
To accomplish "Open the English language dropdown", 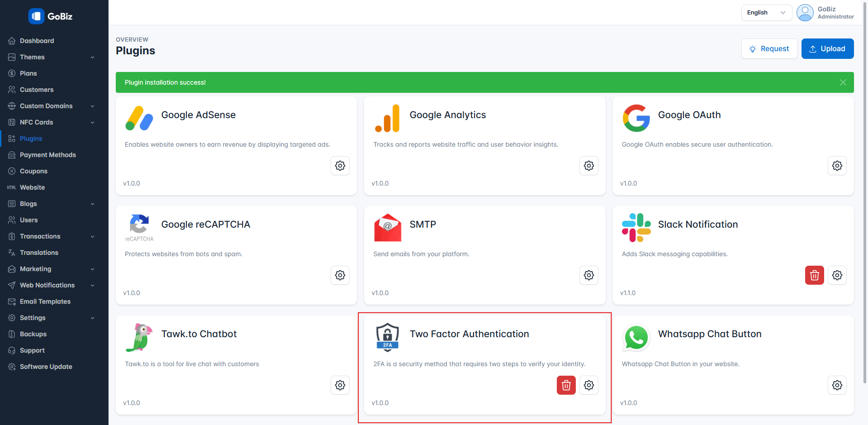I will (766, 13).
